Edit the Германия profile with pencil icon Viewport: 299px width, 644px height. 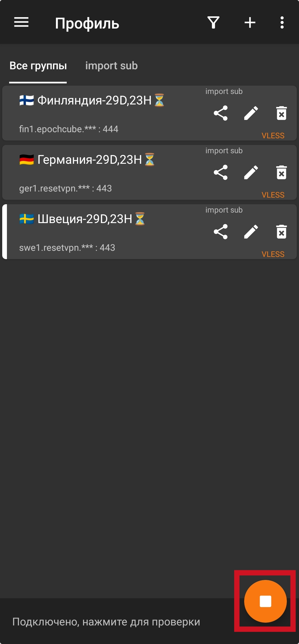(x=251, y=172)
